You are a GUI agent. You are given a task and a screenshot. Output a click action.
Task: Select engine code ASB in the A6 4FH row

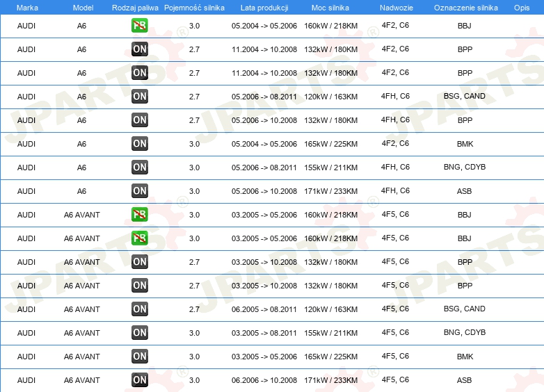(x=464, y=191)
